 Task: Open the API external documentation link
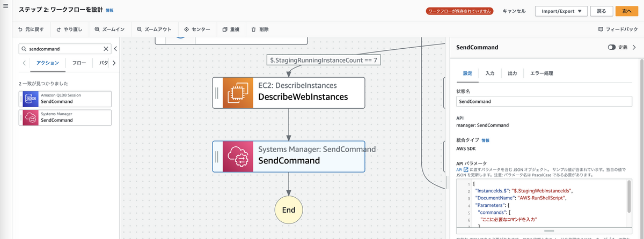[x=462, y=169]
